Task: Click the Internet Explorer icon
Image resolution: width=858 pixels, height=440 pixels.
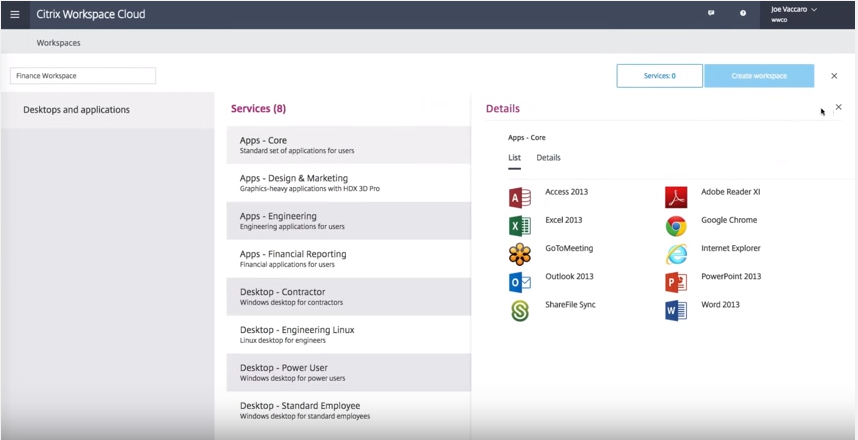Action: pos(676,254)
